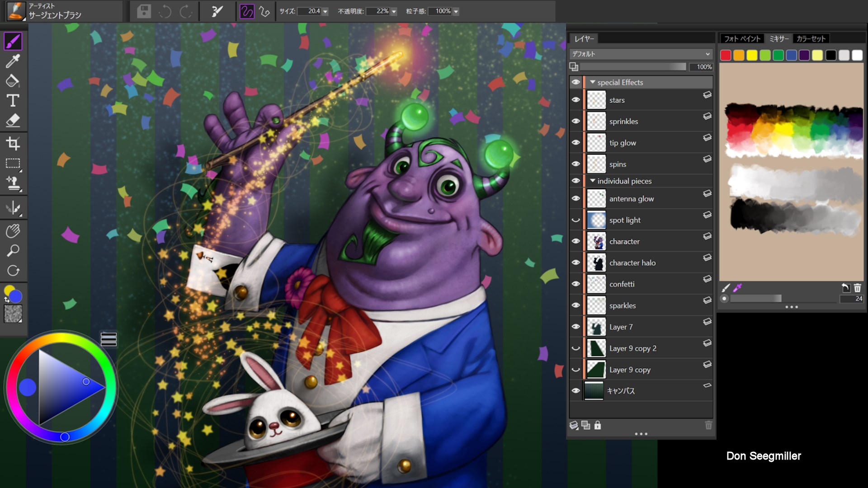The width and height of the screenshot is (868, 488).
Task: Switch to the カラーセット tab
Action: pos(811,39)
